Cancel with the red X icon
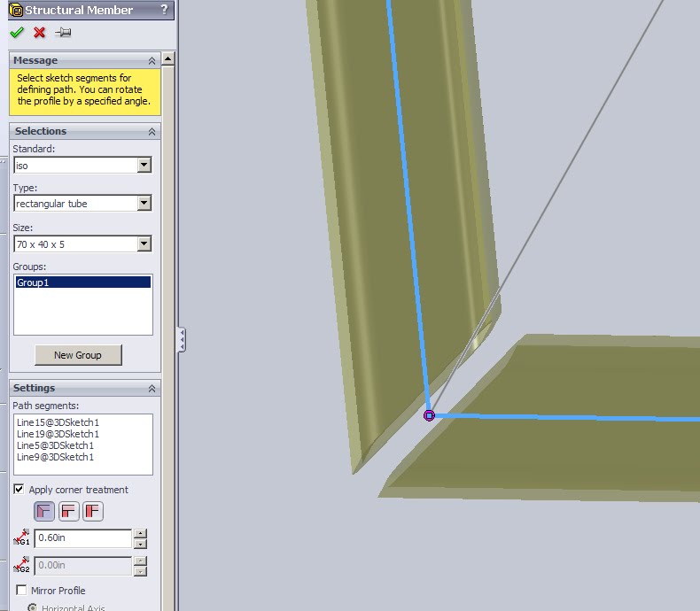Image resolution: width=700 pixels, height=611 pixels. pyautogui.click(x=39, y=32)
